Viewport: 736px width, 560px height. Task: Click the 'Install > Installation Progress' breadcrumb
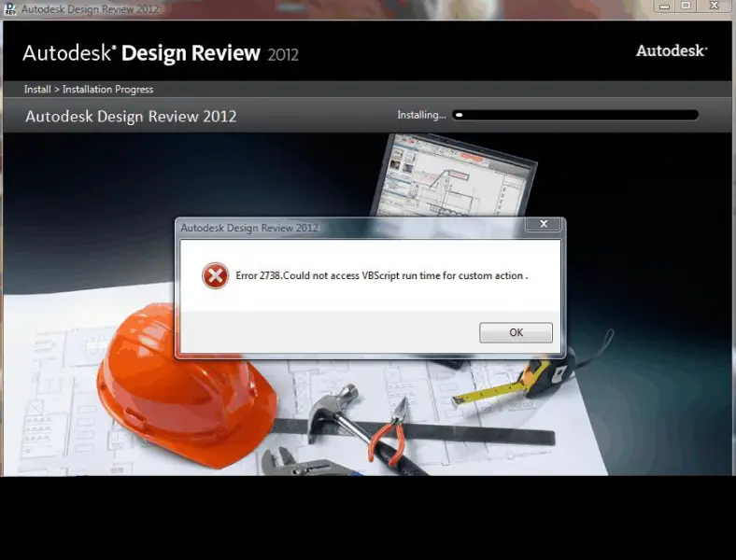click(x=89, y=90)
